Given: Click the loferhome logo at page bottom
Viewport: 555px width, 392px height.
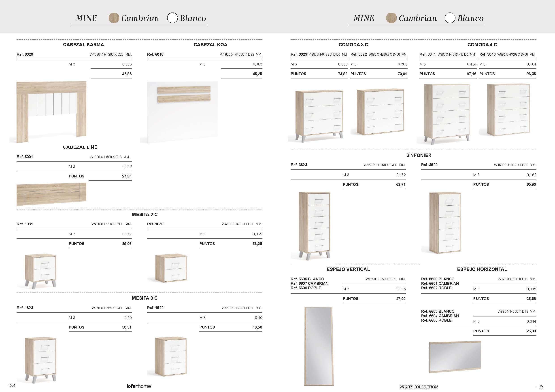Looking at the screenshot, I should click(x=139, y=386).
